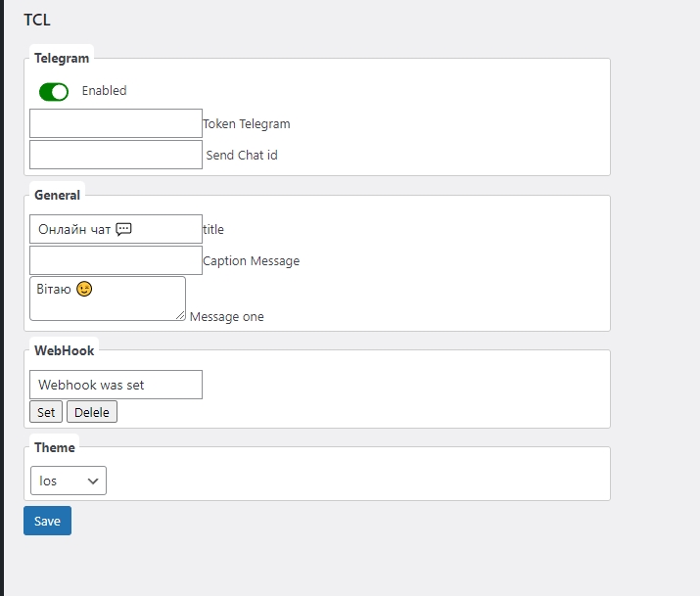Open the Theme dropdown showing Ios

pyautogui.click(x=69, y=481)
